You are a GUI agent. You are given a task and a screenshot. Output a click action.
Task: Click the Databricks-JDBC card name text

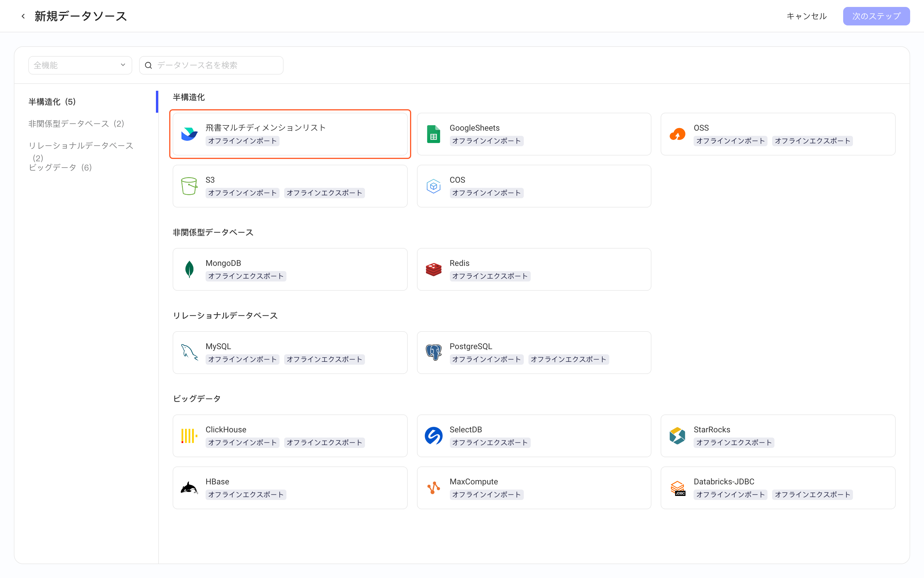(724, 481)
